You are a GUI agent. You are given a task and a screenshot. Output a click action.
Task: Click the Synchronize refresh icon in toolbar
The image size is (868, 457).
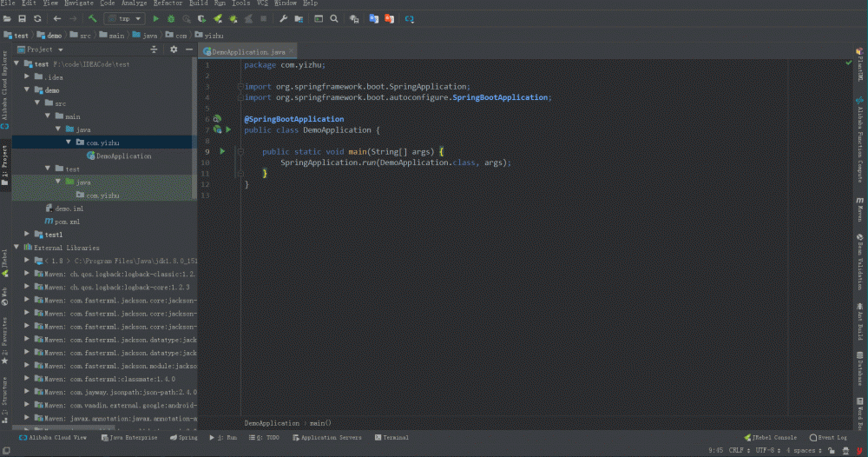pyautogui.click(x=37, y=18)
